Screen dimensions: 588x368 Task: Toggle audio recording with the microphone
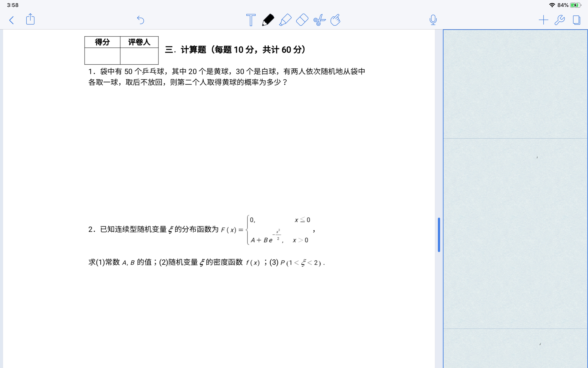click(x=433, y=20)
